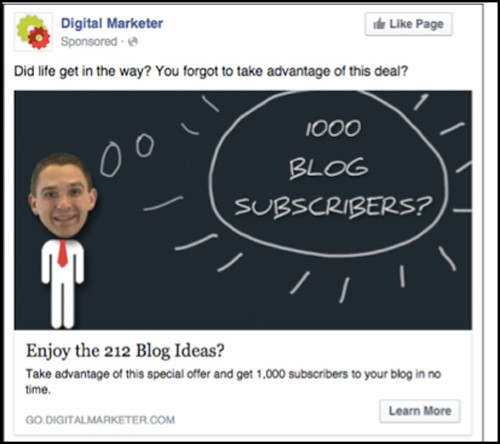The image size is (500, 444).
Task: Click the red tie on the stick figure
Action: tap(62, 253)
